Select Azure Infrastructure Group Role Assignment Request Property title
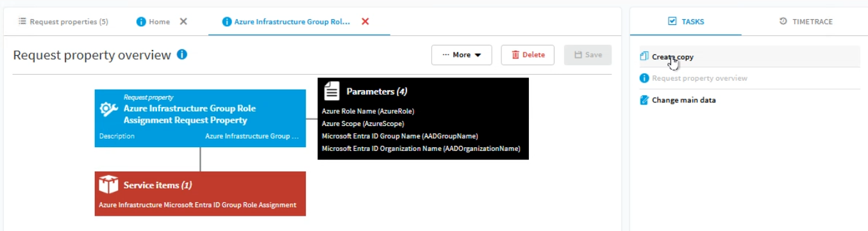868x231 pixels. click(x=190, y=115)
